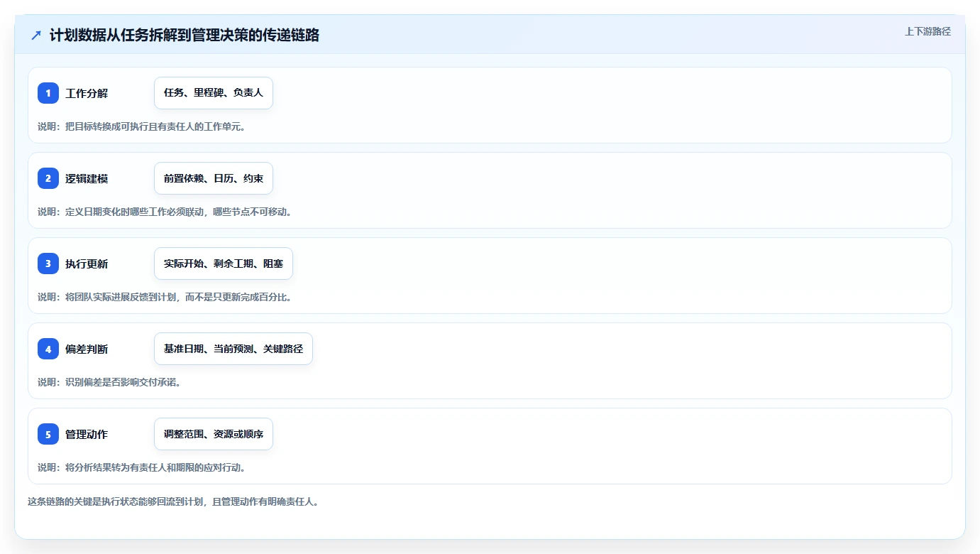Click the 逻辑建模 step title
Screen dimensions: 980x554
[87, 178]
